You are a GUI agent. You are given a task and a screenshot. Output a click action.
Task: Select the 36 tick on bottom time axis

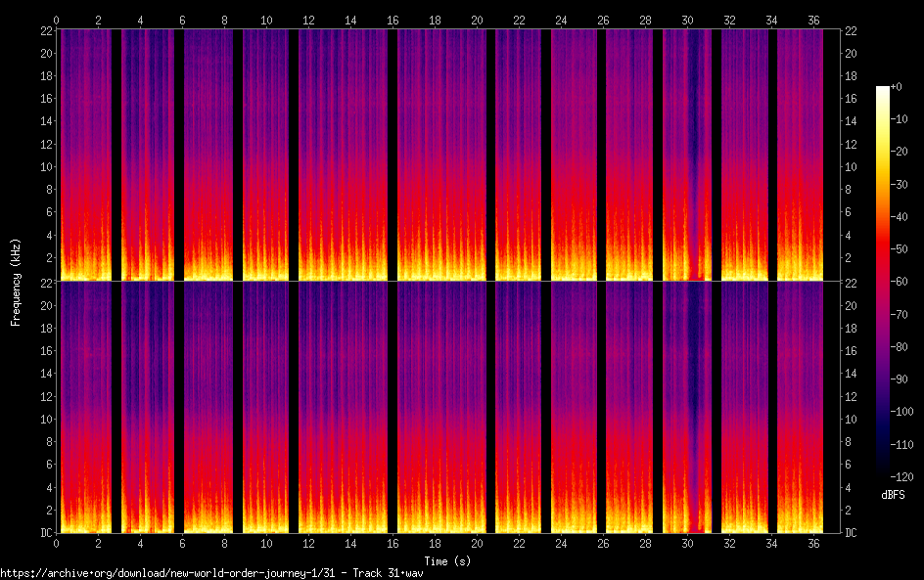click(x=813, y=543)
